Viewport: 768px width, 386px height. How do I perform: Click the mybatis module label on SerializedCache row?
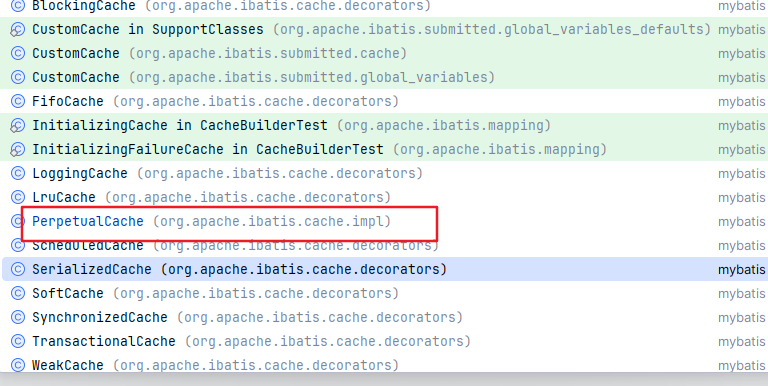742,270
